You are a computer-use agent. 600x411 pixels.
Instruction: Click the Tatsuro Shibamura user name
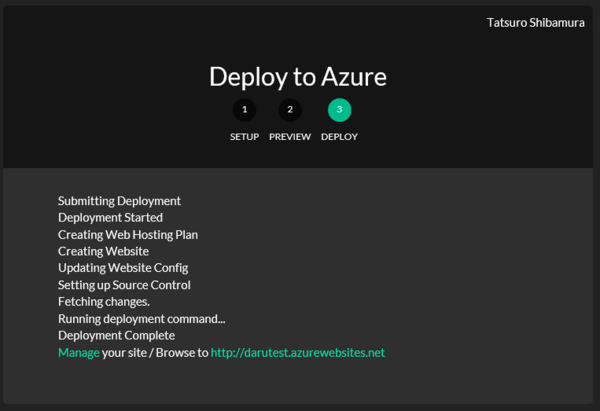coord(536,23)
